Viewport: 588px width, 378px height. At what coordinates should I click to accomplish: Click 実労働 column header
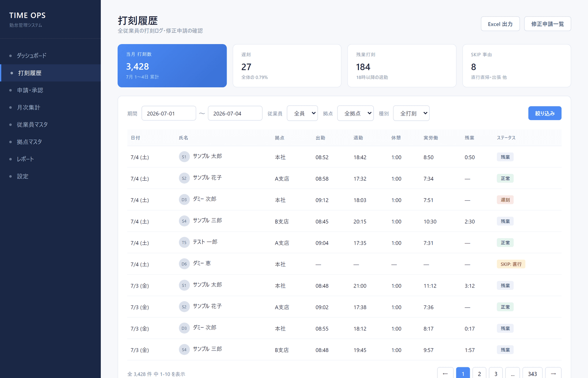point(431,138)
